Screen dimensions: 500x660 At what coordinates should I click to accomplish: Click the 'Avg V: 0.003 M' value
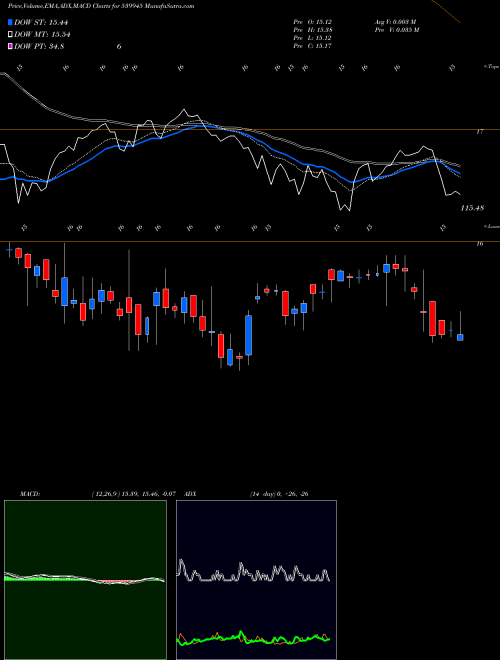395,22
